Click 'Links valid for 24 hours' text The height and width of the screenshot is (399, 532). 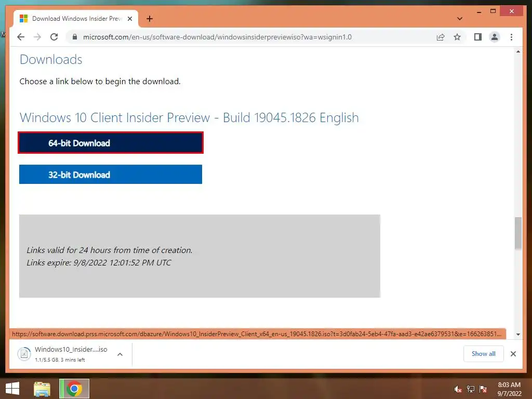[x=109, y=250]
